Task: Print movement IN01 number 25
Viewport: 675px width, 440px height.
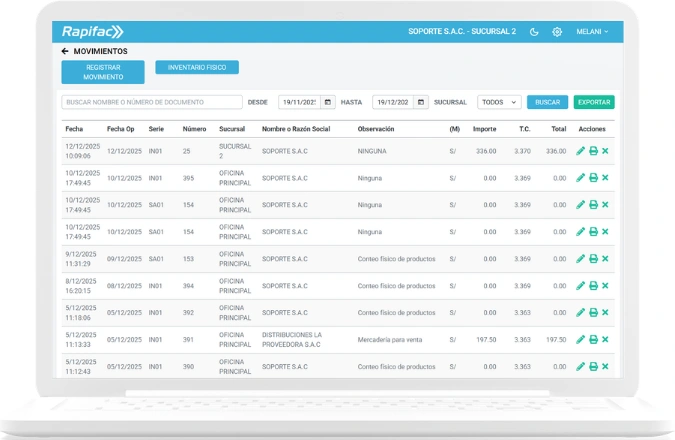Action: point(593,151)
